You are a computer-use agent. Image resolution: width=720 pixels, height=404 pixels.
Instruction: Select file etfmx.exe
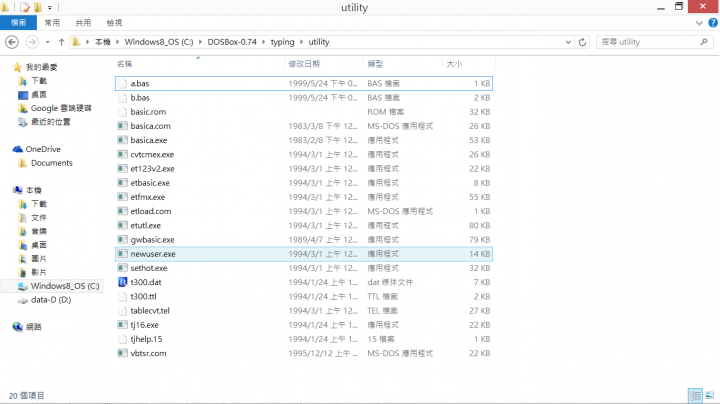[x=304, y=197]
